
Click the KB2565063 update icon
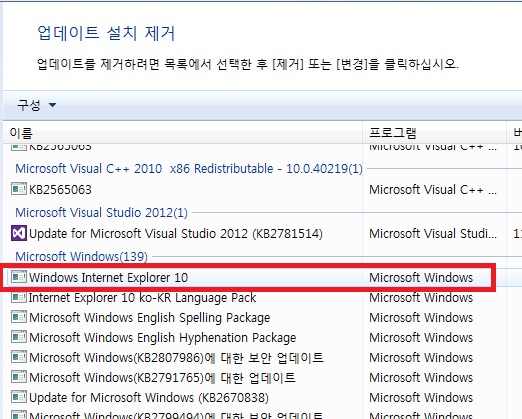(18, 189)
